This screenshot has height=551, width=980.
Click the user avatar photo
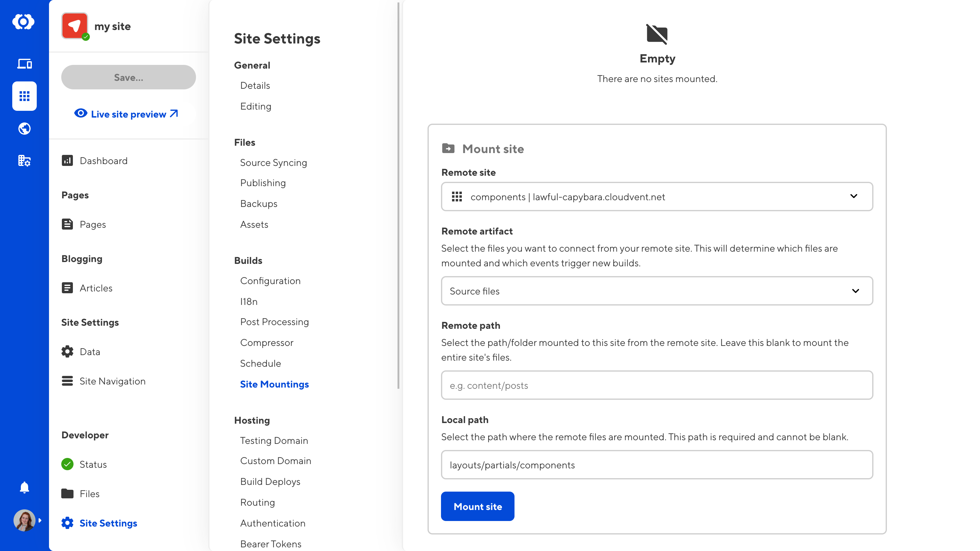[24, 520]
